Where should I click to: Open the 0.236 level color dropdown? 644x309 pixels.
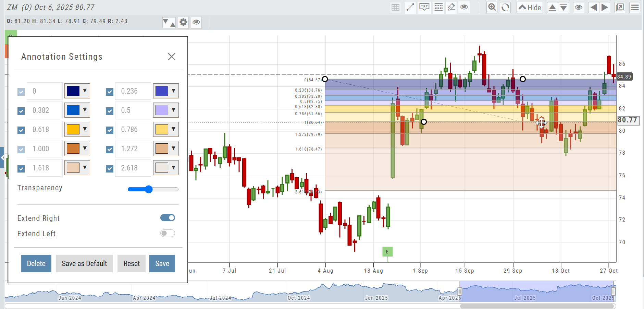pyautogui.click(x=166, y=91)
